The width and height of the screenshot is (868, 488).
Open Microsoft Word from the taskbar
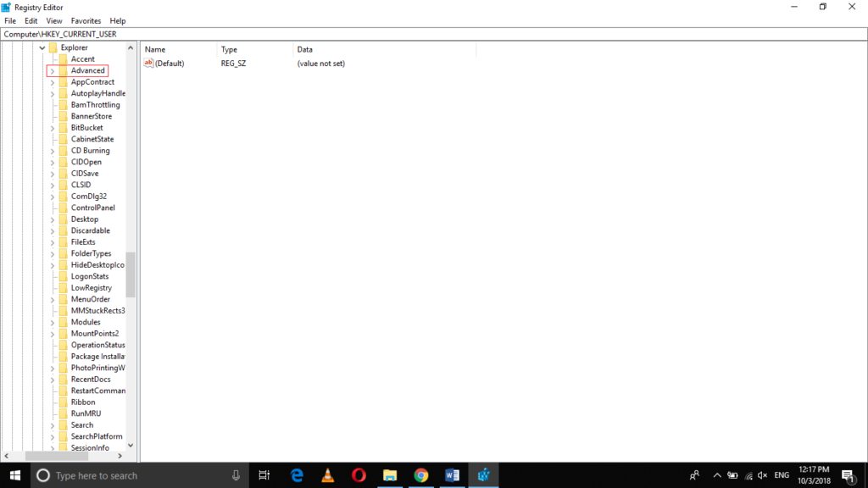[x=452, y=474]
